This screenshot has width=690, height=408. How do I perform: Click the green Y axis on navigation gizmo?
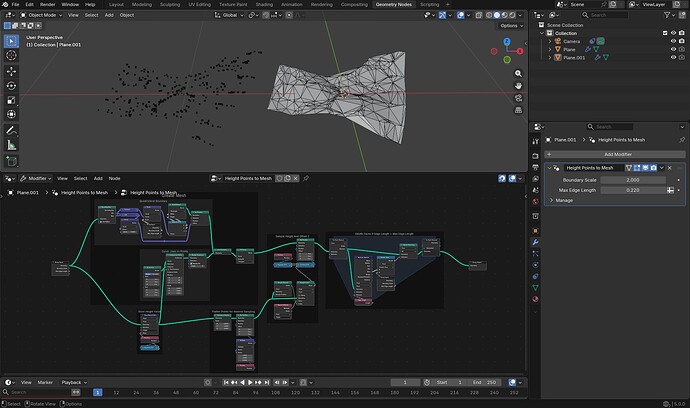[507, 59]
